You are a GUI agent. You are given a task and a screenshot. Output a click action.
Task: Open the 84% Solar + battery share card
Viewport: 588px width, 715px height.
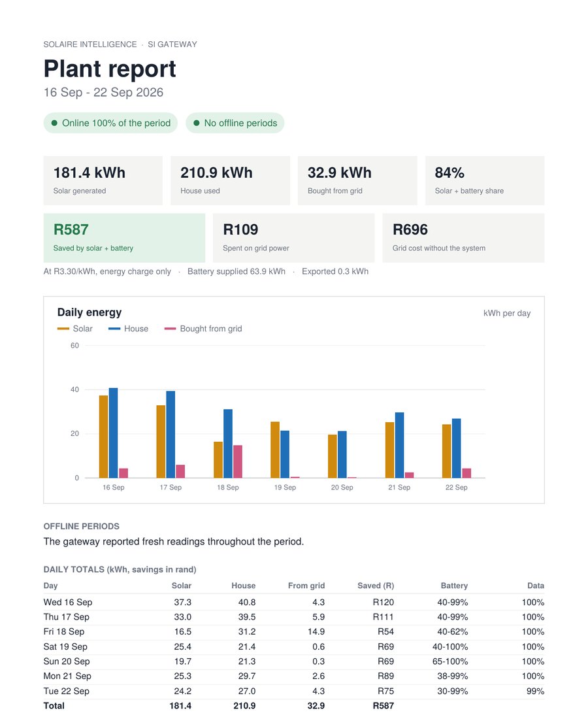[x=485, y=180]
